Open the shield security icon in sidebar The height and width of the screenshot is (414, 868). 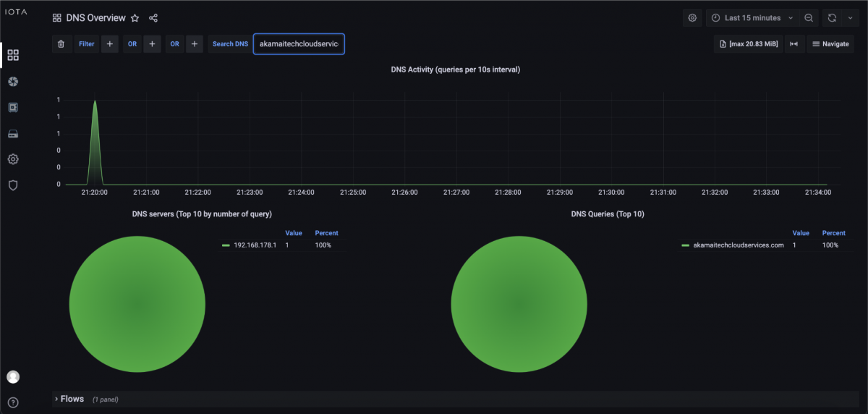(x=13, y=185)
